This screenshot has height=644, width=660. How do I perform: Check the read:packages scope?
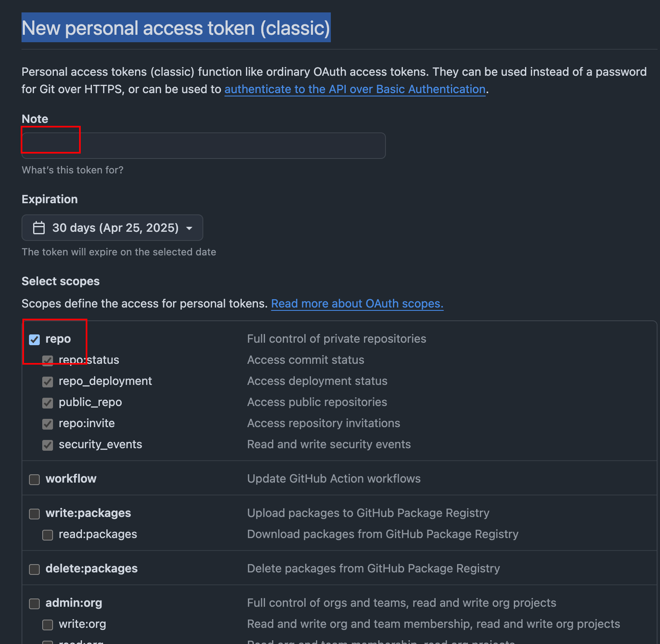[x=48, y=535]
